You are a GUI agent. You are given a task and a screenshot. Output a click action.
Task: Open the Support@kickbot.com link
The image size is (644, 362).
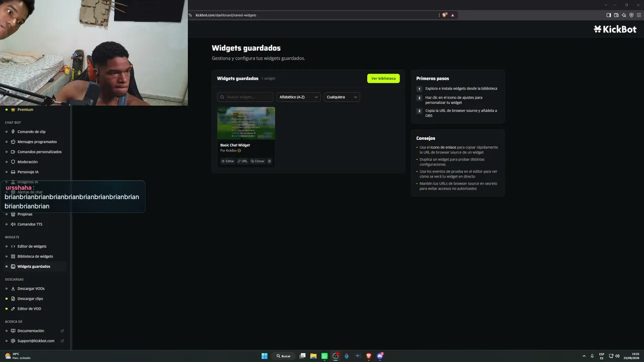tap(34, 341)
